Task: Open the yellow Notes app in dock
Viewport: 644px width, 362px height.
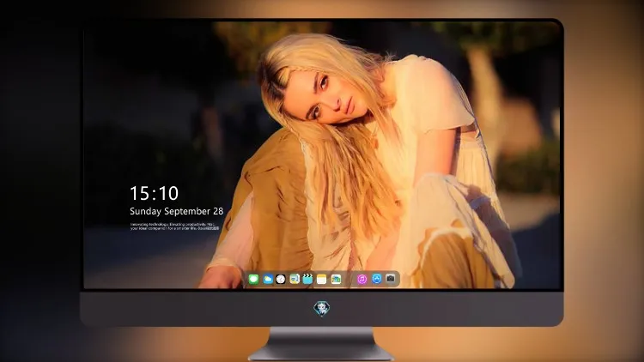Action: pyautogui.click(x=322, y=280)
